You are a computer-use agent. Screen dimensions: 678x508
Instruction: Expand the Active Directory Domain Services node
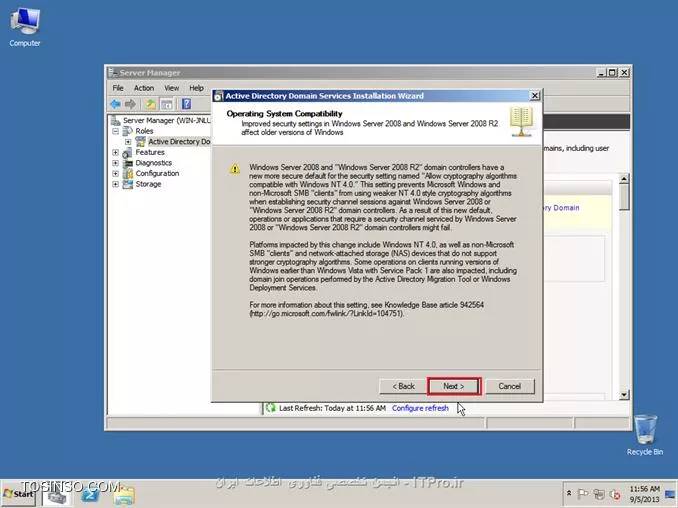[x=128, y=142]
